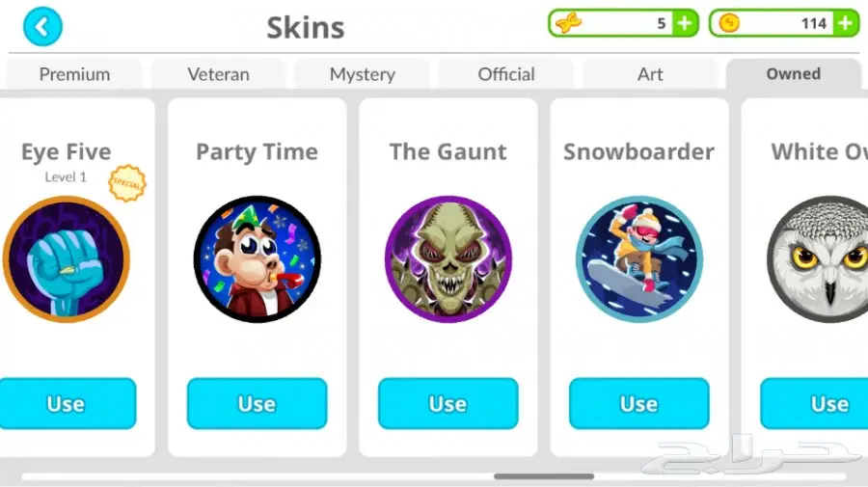Click the horizontal skins scrollbar handle
The height and width of the screenshot is (487, 868).
click(x=544, y=476)
